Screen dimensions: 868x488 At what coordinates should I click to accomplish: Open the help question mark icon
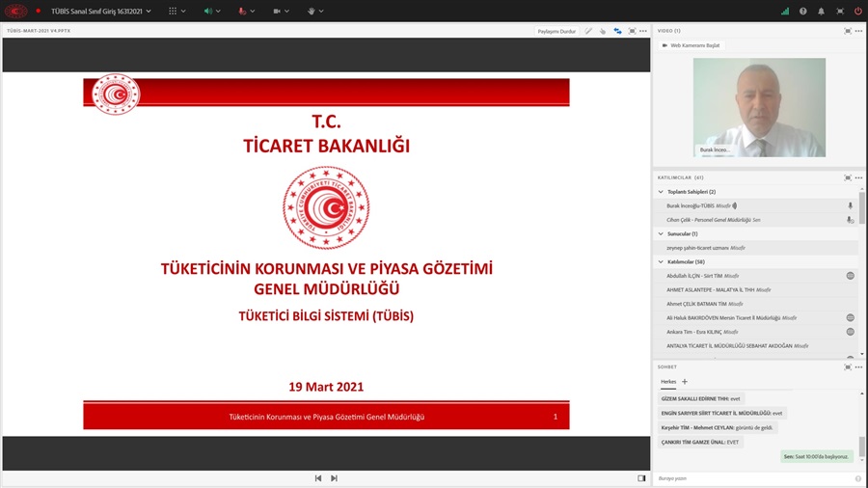(x=802, y=11)
